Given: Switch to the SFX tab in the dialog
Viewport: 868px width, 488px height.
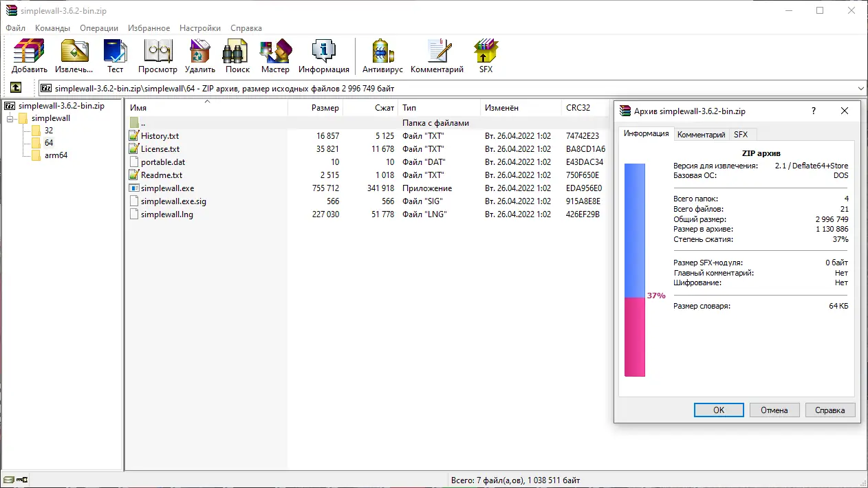Looking at the screenshot, I should pyautogui.click(x=741, y=135).
